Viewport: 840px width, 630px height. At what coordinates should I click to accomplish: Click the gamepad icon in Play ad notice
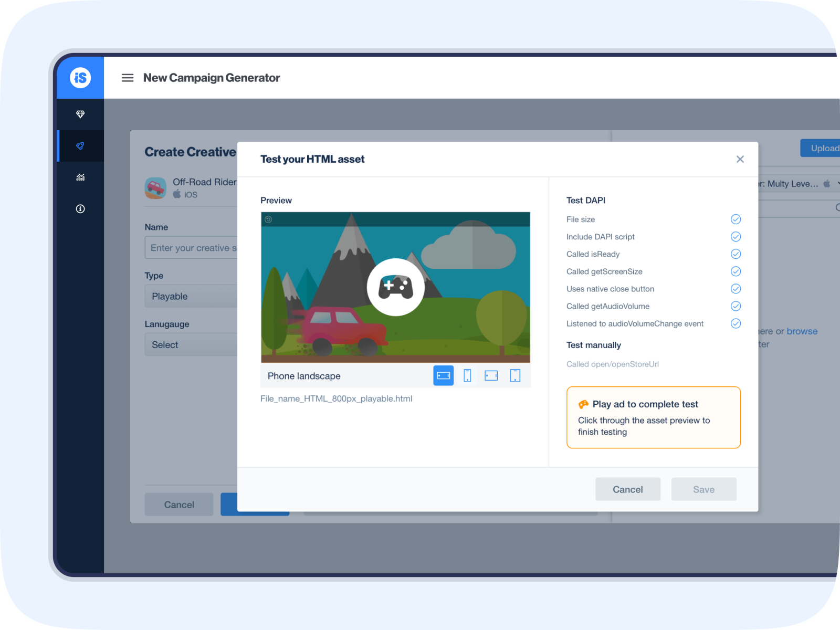coord(583,404)
